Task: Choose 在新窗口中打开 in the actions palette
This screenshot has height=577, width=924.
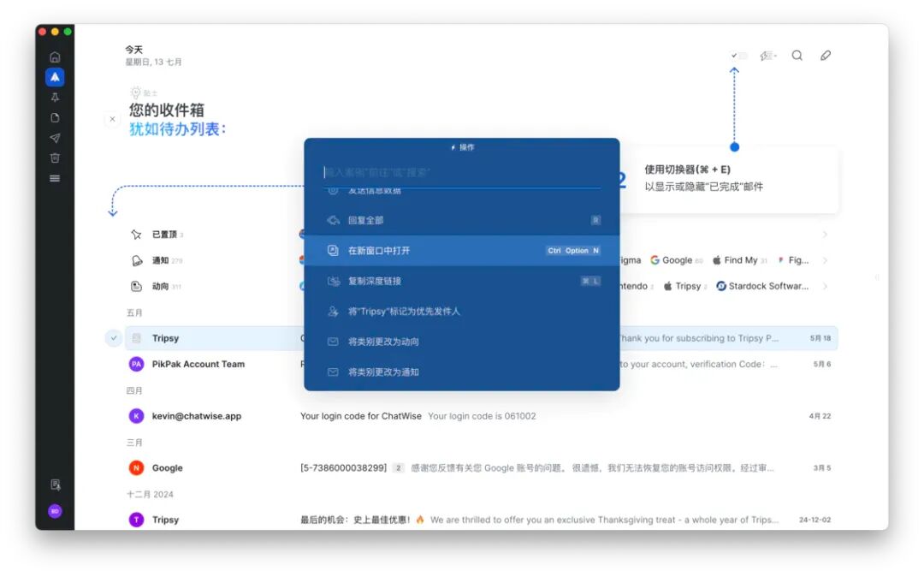Action: click(462, 251)
